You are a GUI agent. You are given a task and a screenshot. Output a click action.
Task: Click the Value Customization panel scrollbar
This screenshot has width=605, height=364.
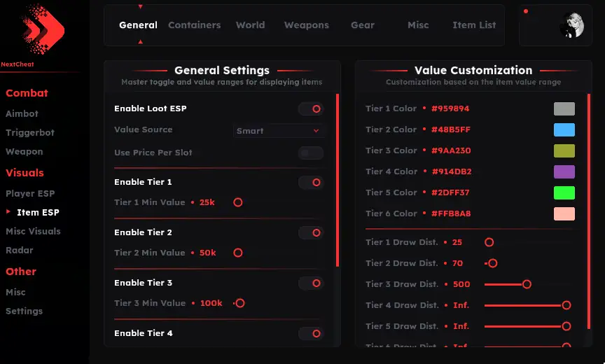tap(589, 211)
